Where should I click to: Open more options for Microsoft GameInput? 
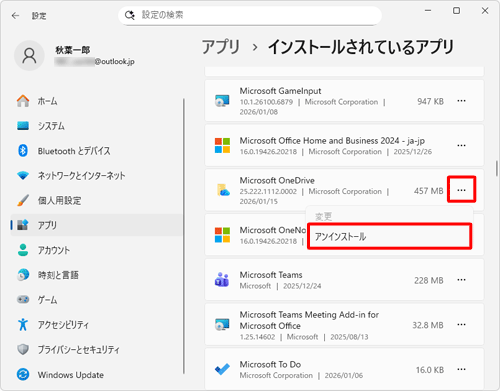point(461,101)
